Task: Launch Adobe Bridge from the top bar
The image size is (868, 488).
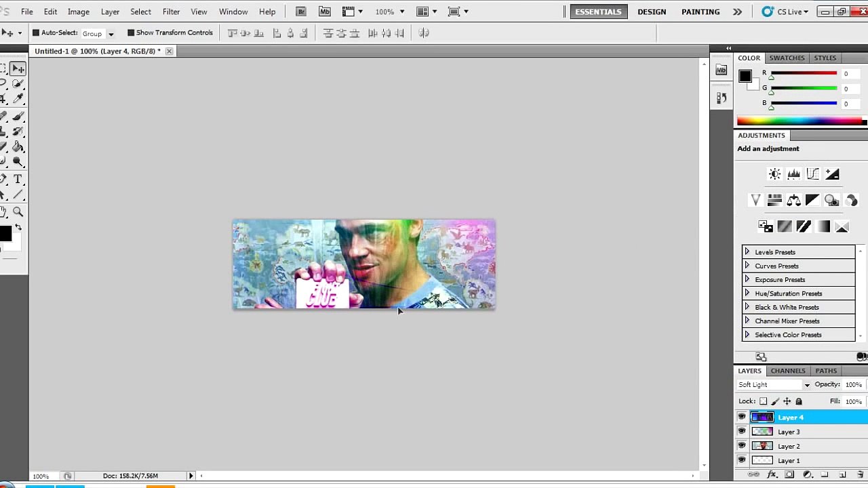Action: 301,12
